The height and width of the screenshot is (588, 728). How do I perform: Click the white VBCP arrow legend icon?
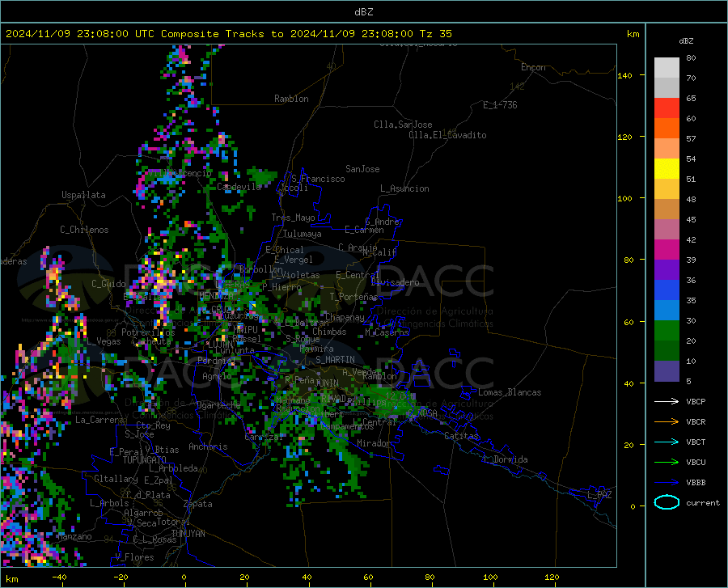click(x=667, y=401)
